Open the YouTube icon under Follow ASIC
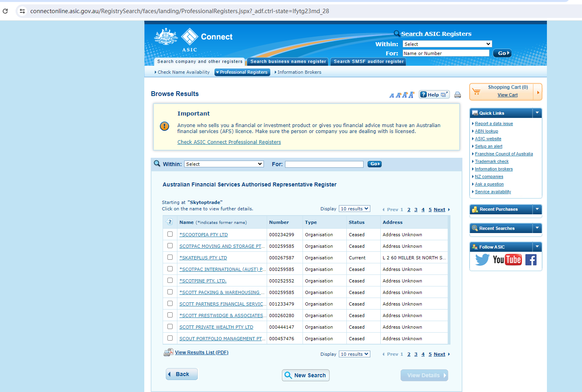582x392 pixels. tap(507, 260)
